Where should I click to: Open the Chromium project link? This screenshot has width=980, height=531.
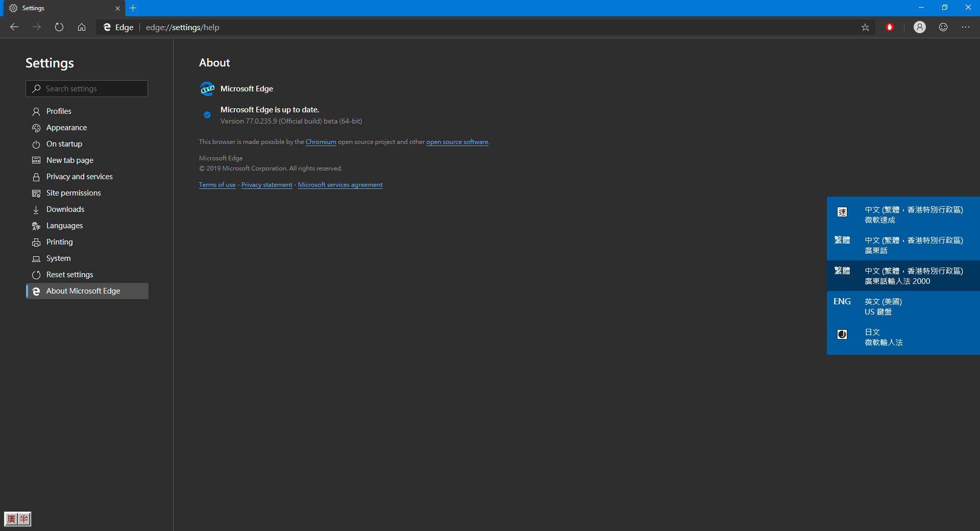[321, 141]
